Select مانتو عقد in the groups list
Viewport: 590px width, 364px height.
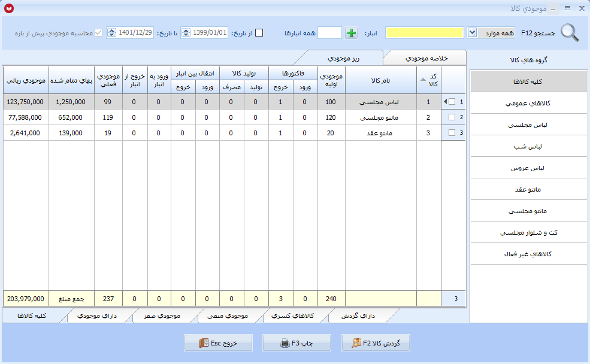coord(529,189)
